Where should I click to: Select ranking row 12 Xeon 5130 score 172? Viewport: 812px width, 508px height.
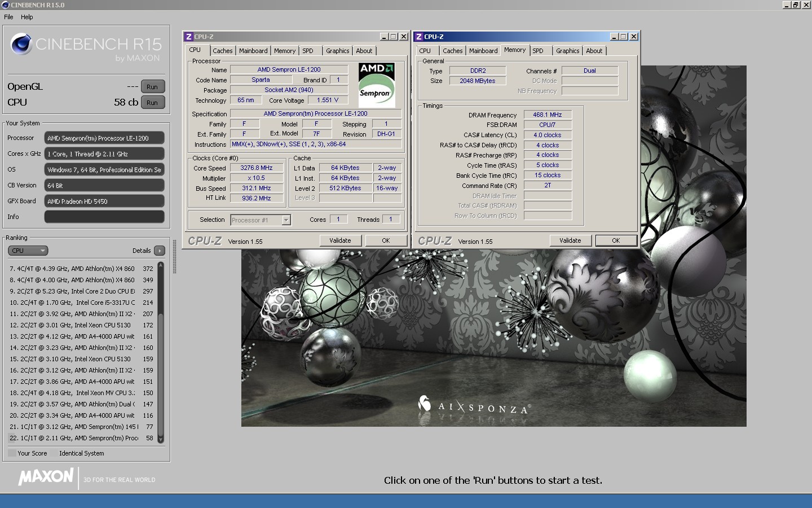(x=82, y=325)
